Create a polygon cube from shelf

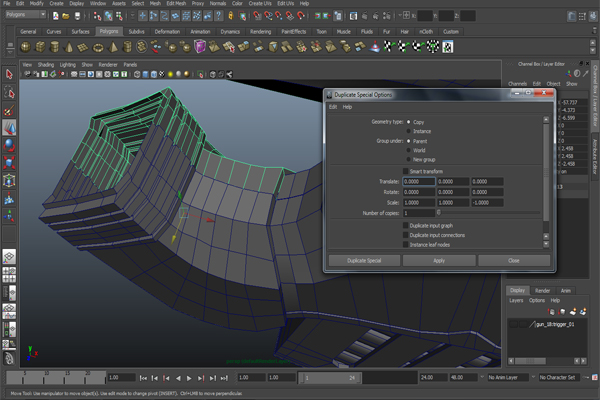coord(40,47)
